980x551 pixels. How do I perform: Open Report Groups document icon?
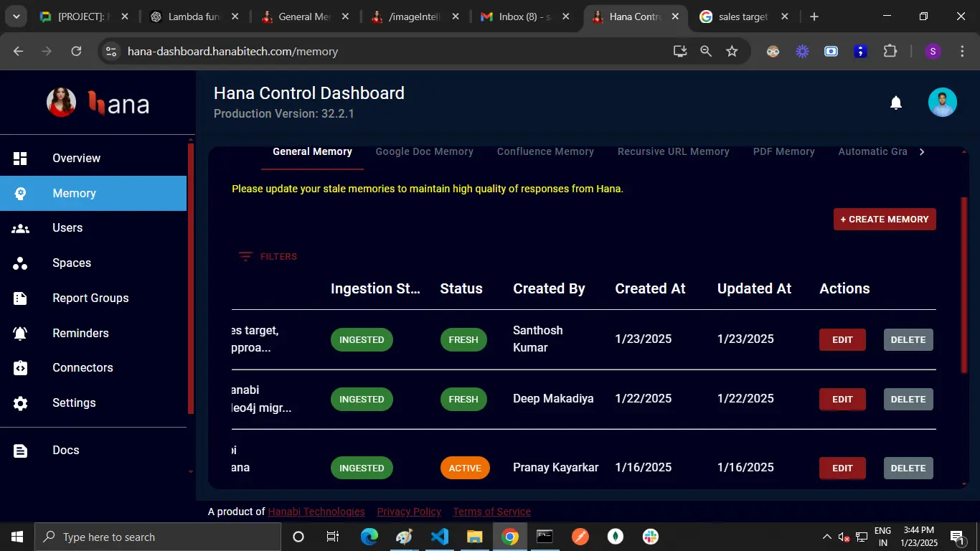[x=20, y=298]
